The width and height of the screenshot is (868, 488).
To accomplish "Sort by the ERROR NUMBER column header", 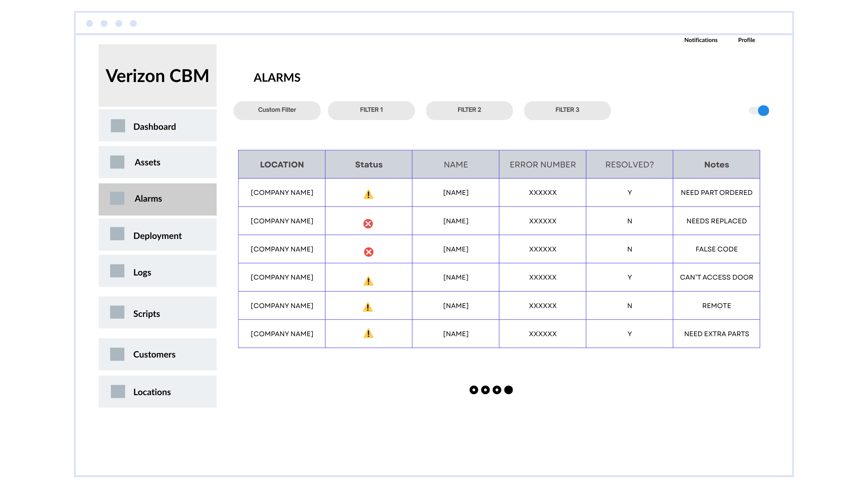I will pyautogui.click(x=542, y=164).
